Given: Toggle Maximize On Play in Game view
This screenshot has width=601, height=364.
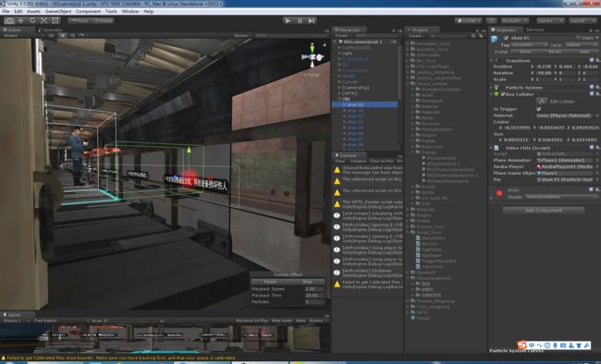Looking at the screenshot, I should 251,321.
